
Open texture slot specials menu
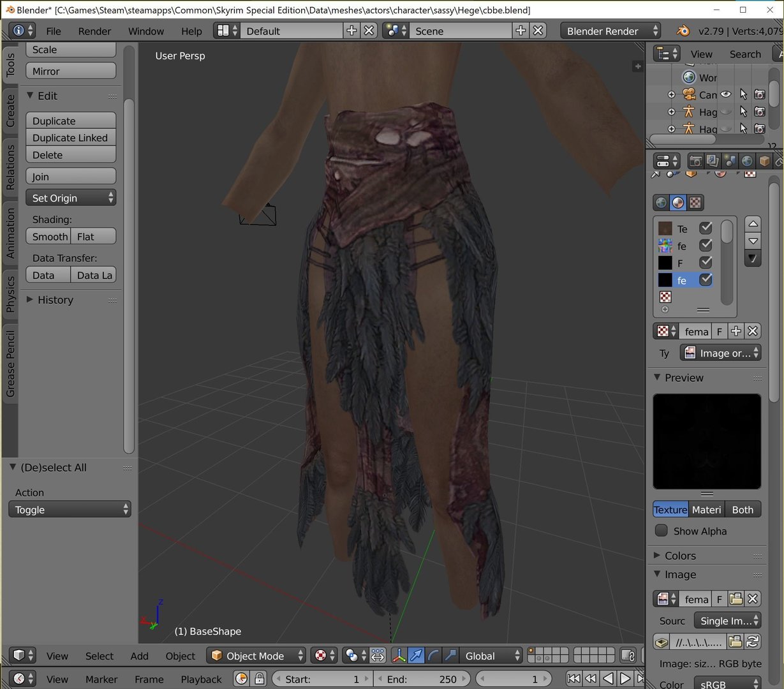(753, 258)
